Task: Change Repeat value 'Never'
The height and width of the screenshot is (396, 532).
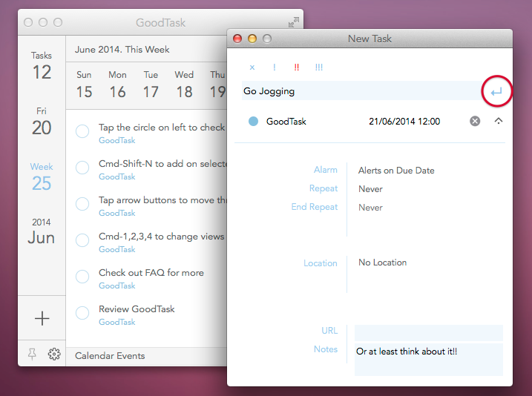Action: pos(370,189)
